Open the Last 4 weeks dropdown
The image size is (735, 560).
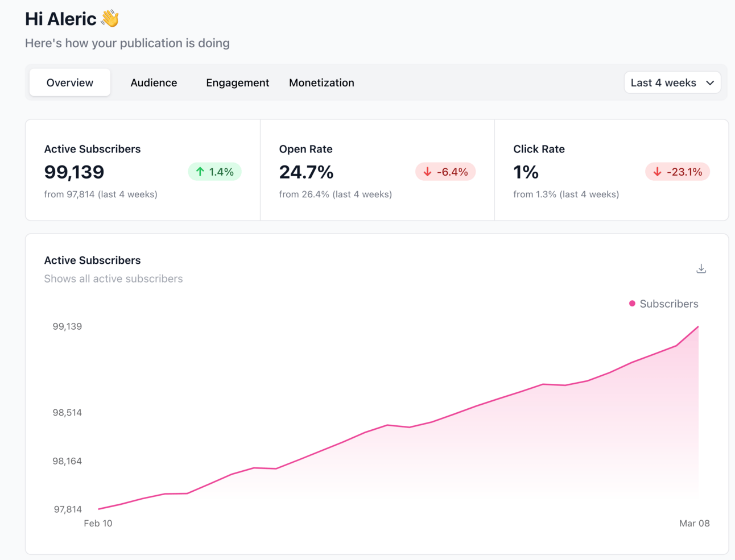(672, 82)
